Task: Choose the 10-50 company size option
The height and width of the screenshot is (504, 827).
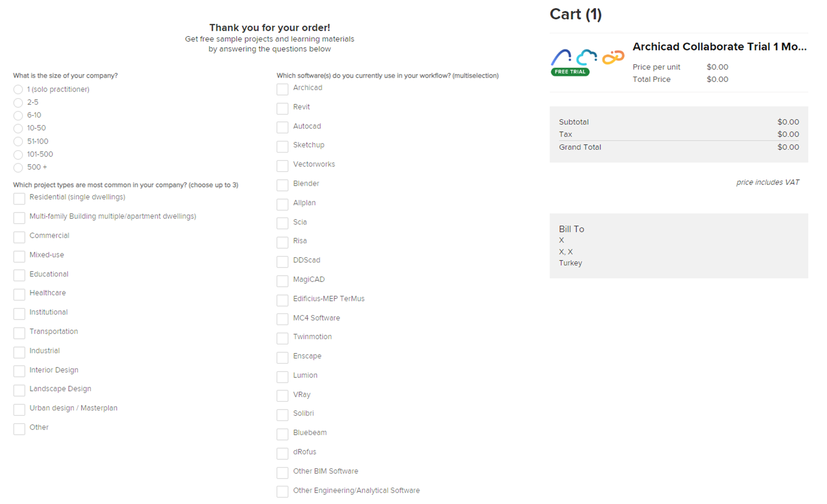Action: pos(18,129)
